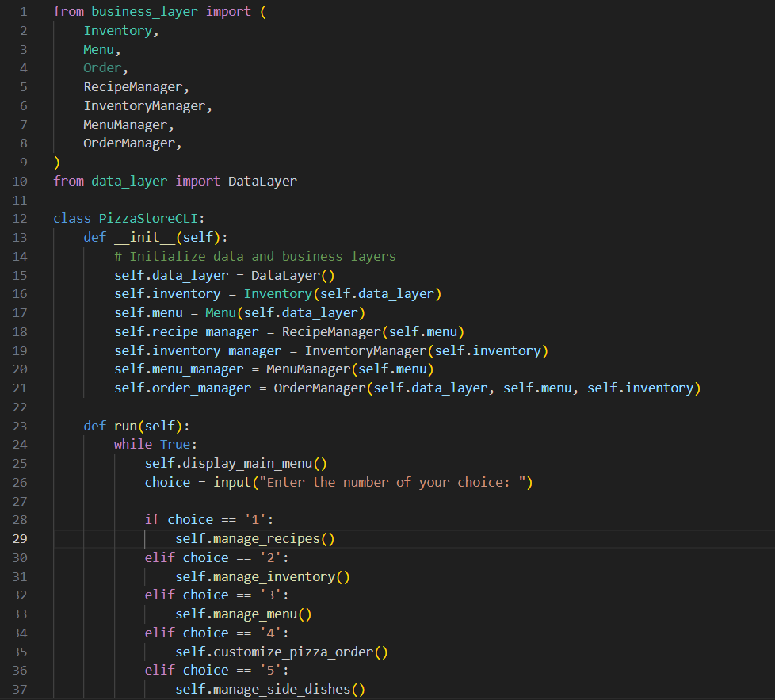Click the 'run' method name

tap(125, 426)
